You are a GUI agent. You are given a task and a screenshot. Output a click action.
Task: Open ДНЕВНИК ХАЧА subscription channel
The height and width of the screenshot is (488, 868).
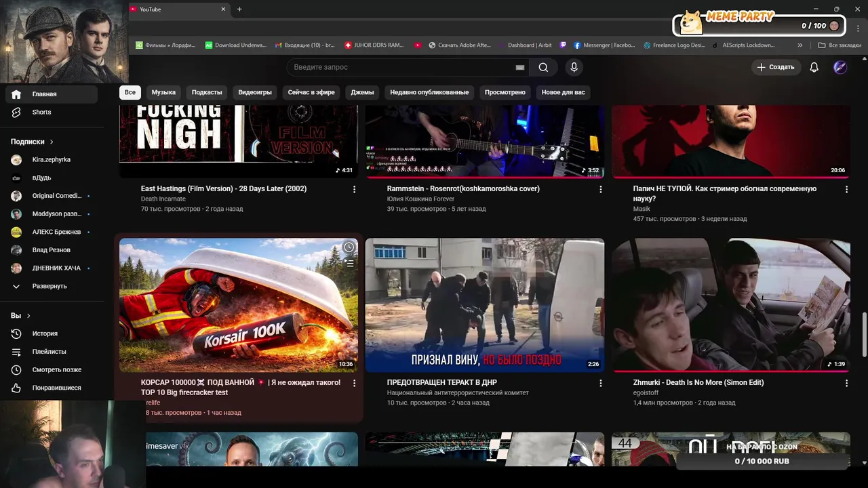tap(52, 268)
